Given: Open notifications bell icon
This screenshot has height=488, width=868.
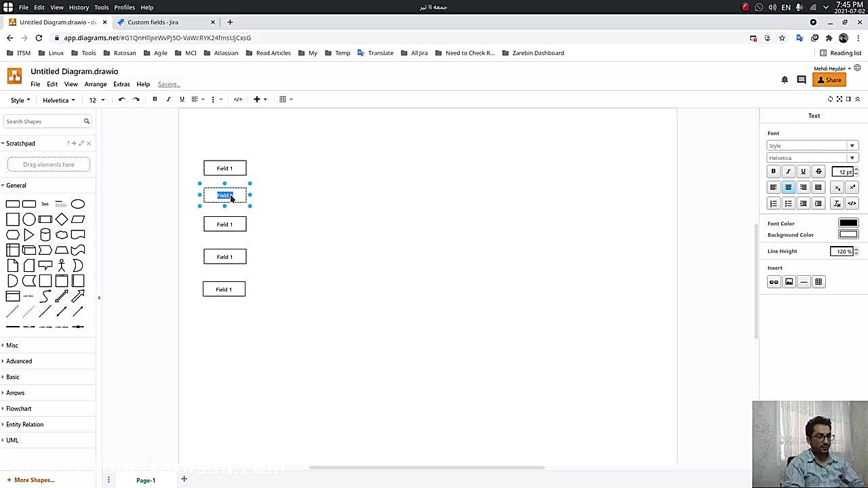Looking at the screenshot, I should coord(785,80).
